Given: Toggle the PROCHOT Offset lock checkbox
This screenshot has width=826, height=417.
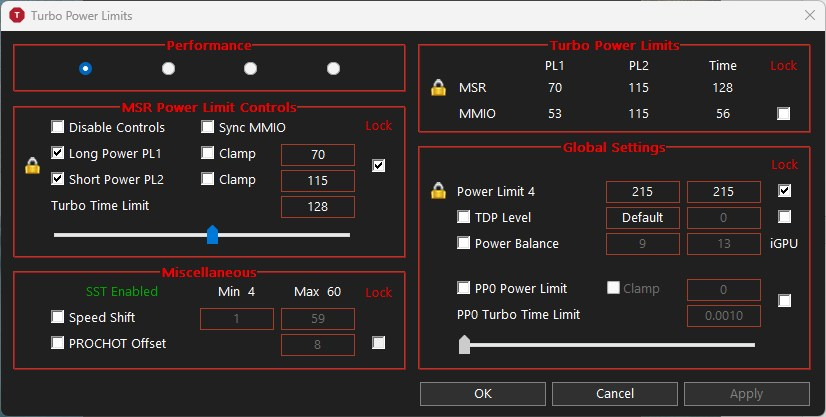Looking at the screenshot, I should click(x=378, y=343).
